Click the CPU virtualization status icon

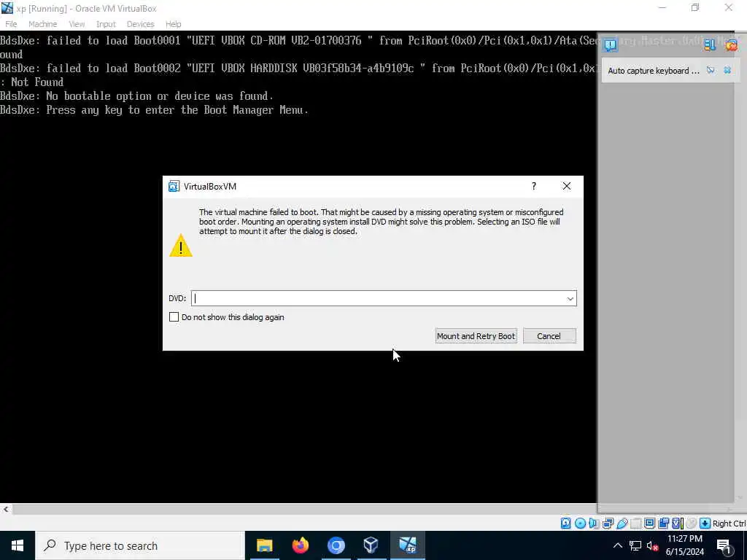click(678, 524)
